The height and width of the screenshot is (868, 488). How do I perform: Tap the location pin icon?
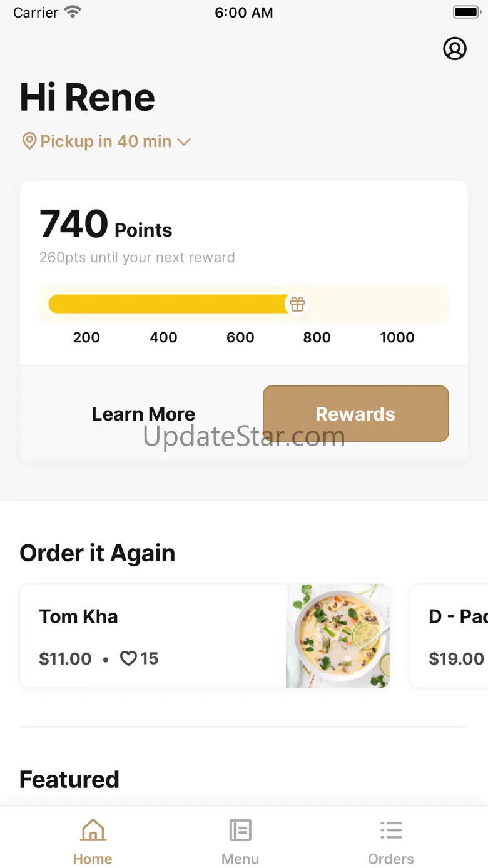[29, 141]
